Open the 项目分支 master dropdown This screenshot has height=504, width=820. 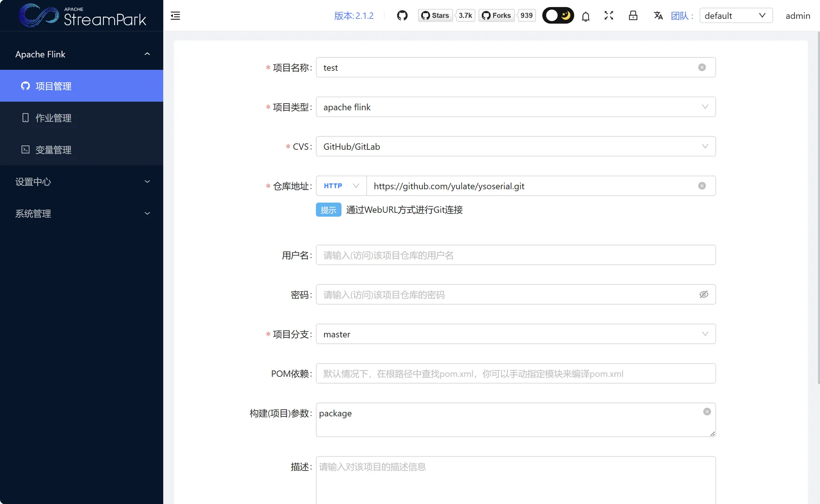click(516, 334)
